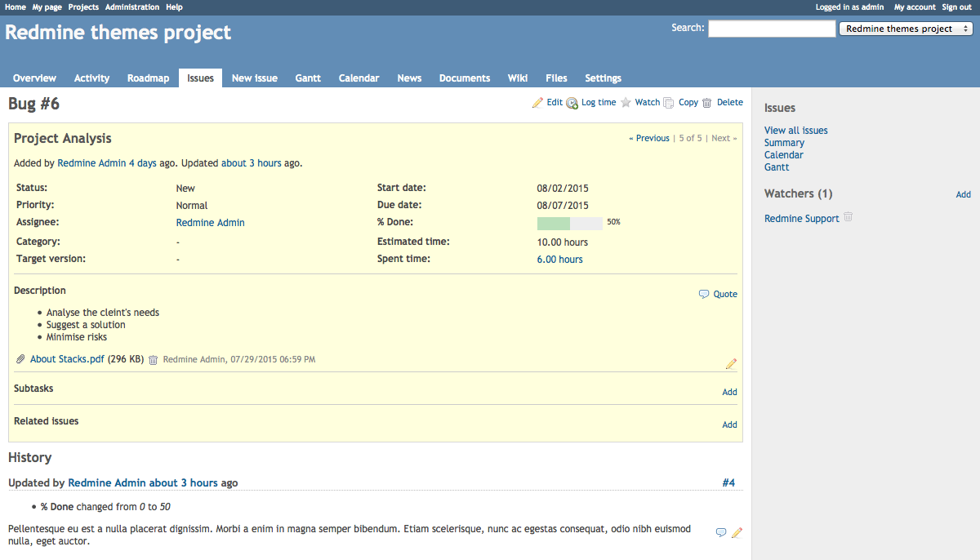The height and width of the screenshot is (560, 980).
Task: Open the #4 history note link
Action: (x=728, y=483)
